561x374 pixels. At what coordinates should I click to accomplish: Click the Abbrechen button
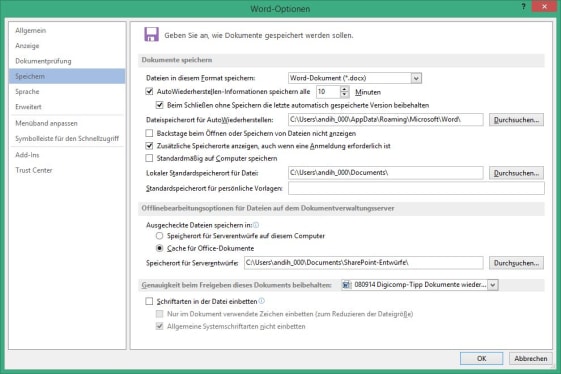pos(531,358)
